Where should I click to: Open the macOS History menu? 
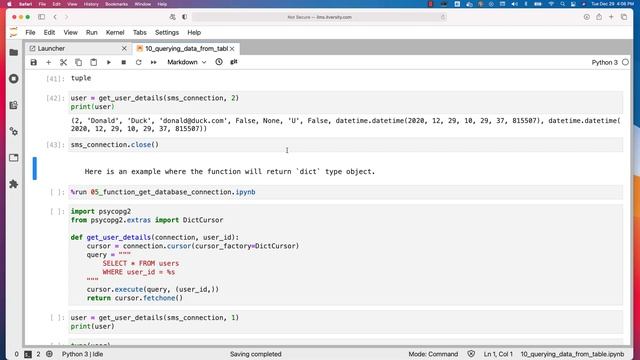(x=91, y=4)
